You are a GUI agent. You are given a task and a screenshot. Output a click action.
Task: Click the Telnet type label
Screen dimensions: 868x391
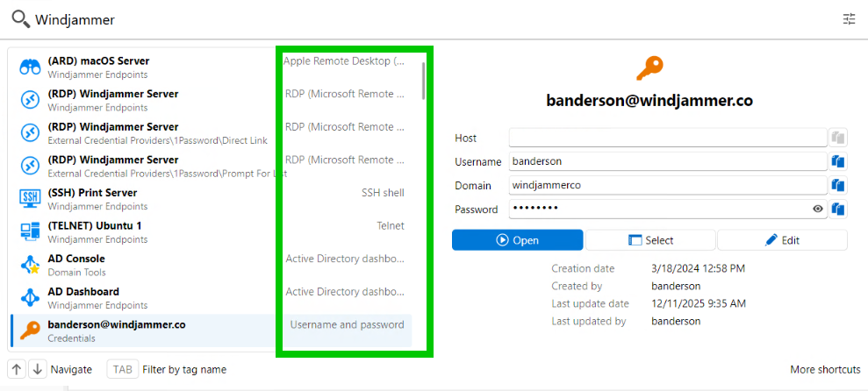[x=391, y=225]
